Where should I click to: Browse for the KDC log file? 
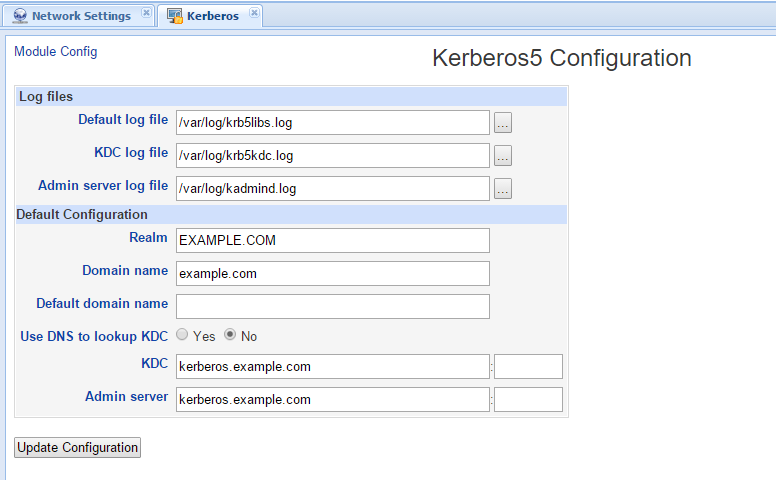pyautogui.click(x=503, y=156)
